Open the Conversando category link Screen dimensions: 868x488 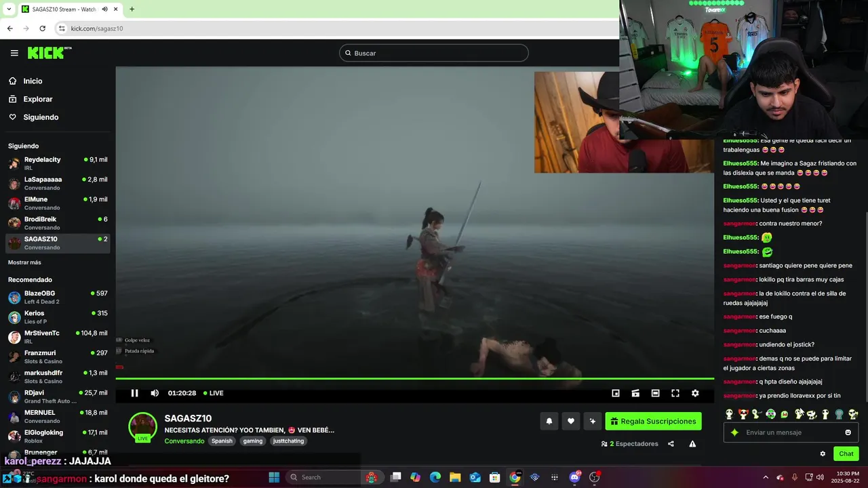184,441
